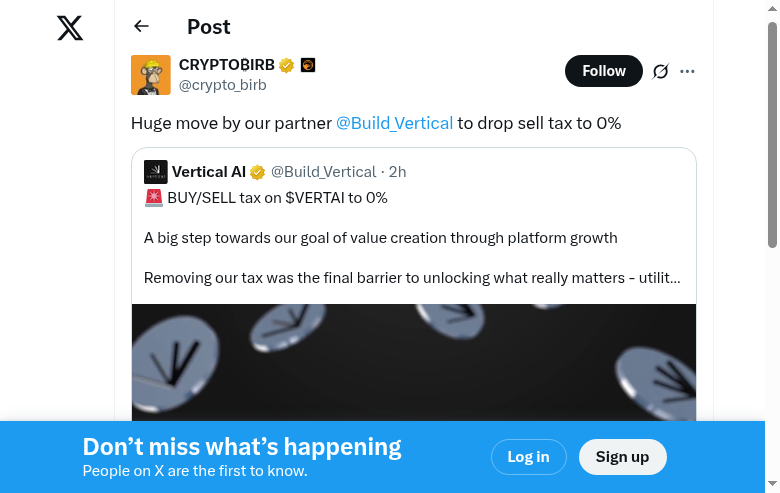Image resolution: width=780 pixels, height=493 pixels.
Task: Click the Vertical AI coin image
Action: (413, 362)
